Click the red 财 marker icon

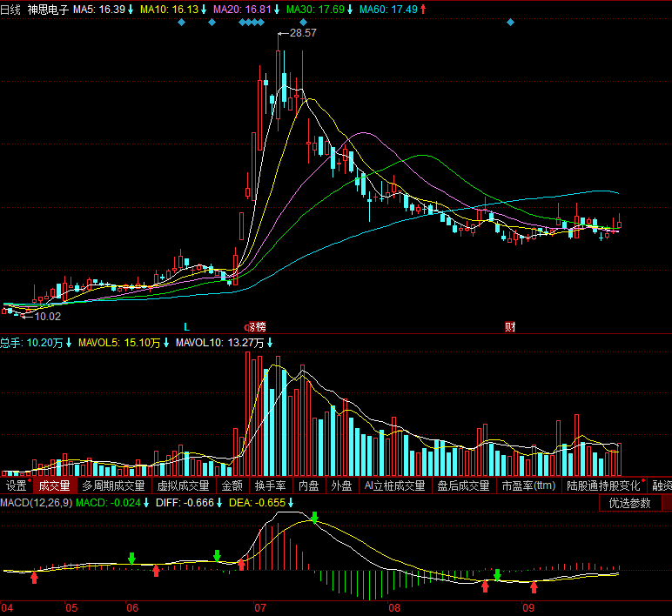[x=510, y=327]
